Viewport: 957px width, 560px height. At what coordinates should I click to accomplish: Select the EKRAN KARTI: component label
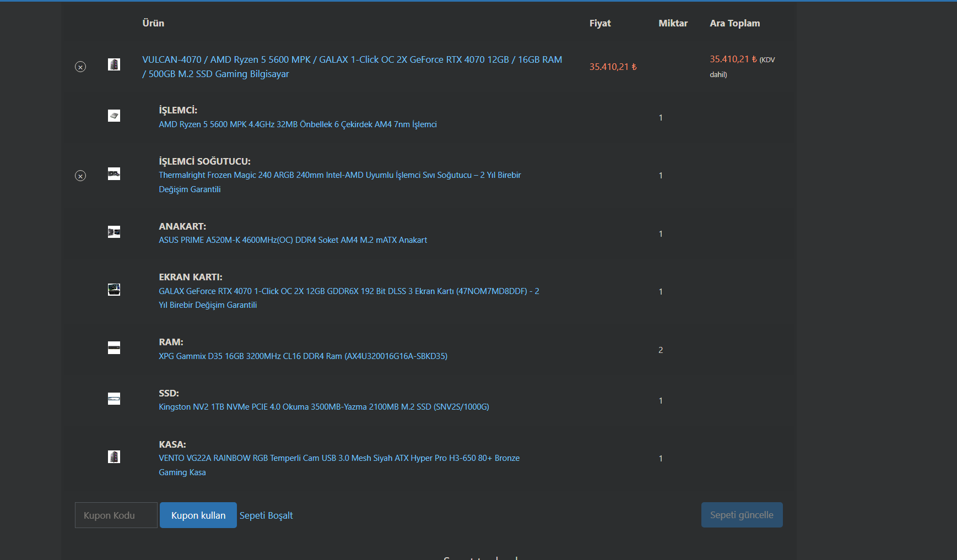191,277
